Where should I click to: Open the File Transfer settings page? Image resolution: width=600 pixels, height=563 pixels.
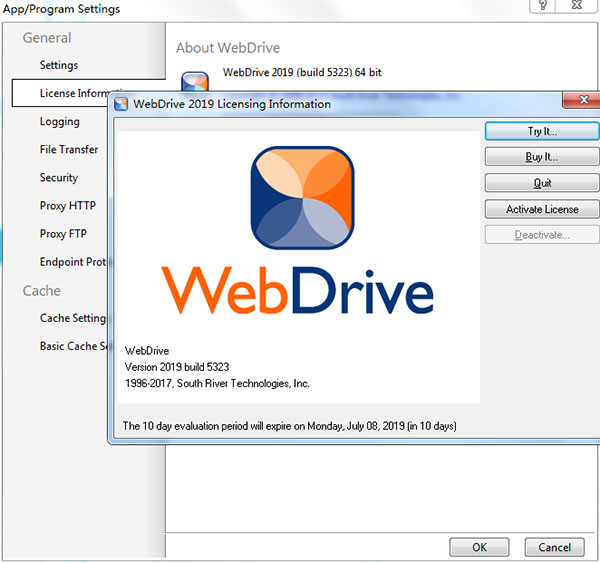[x=69, y=149]
